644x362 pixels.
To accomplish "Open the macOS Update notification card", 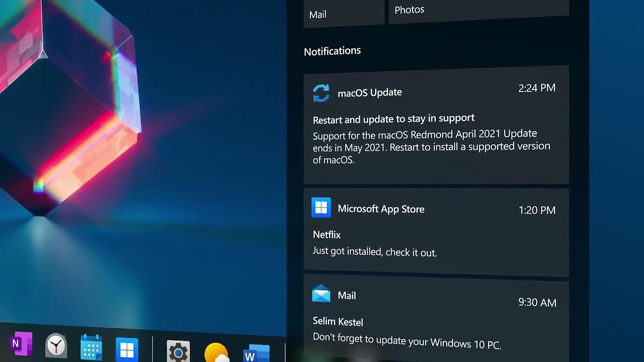I will [436, 125].
